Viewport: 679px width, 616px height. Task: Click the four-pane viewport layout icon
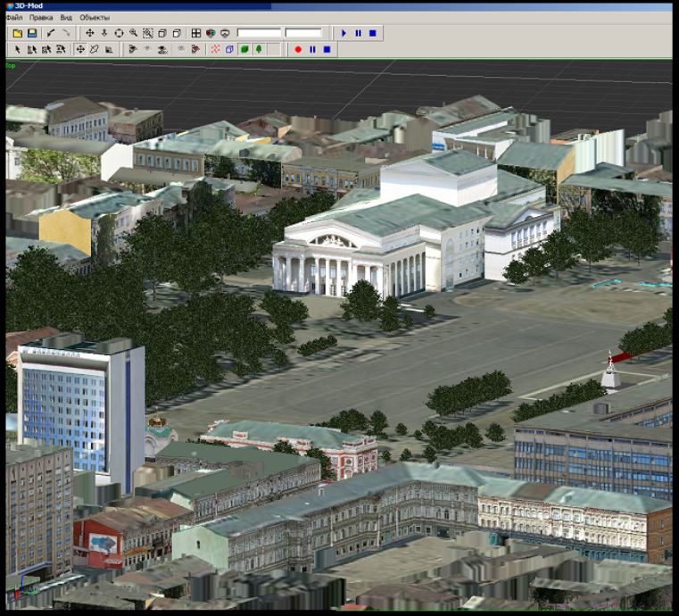(195, 33)
